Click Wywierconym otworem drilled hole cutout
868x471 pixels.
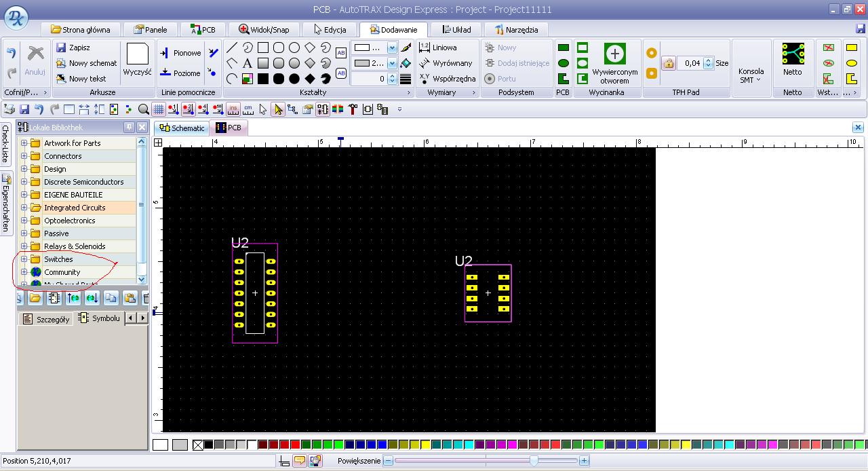[614, 63]
